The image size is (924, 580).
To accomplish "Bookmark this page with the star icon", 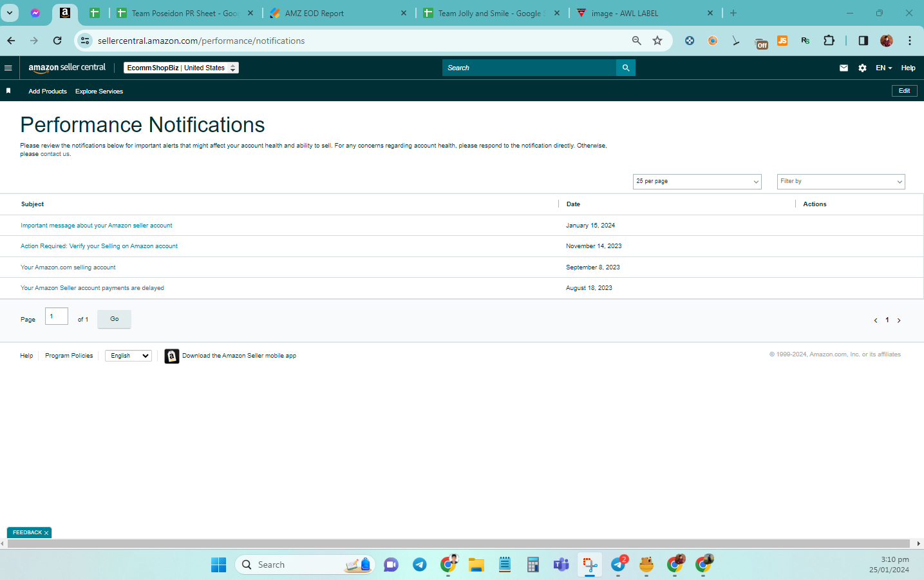I will [x=657, y=41].
